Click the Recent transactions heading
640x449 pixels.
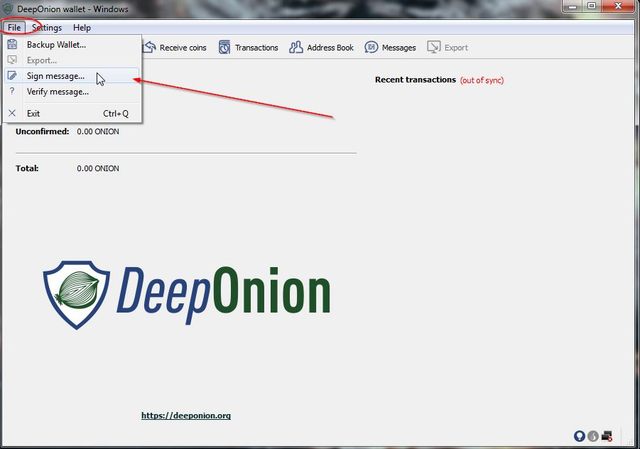[x=415, y=80]
